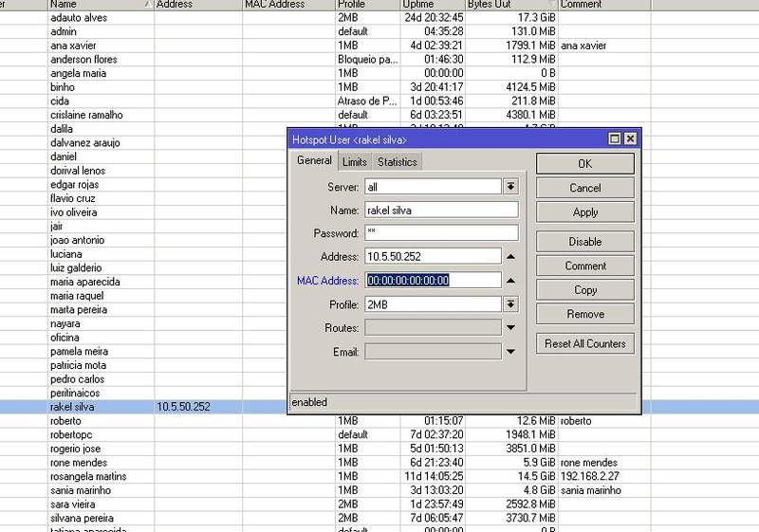This screenshot has width=759, height=532.
Task: Select the maria aparecida row
Action: click(143, 282)
